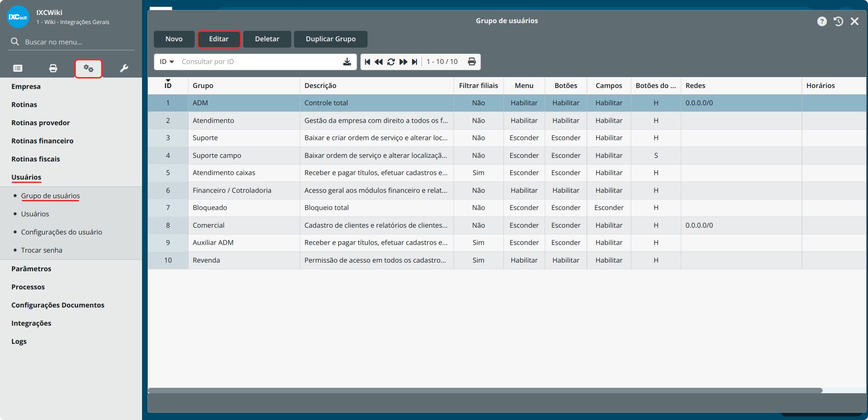Screen dimensions: 868x420
Task: Expand the Integrações menu
Action: [31, 323]
